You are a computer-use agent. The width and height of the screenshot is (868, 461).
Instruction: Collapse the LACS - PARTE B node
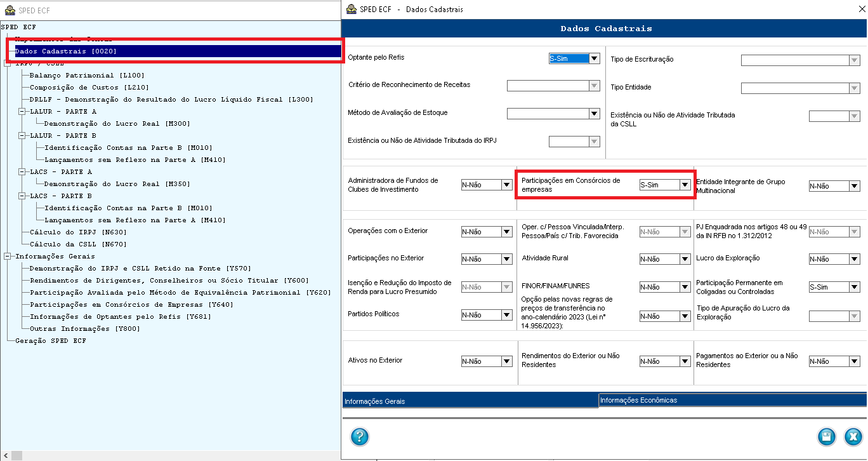point(22,196)
